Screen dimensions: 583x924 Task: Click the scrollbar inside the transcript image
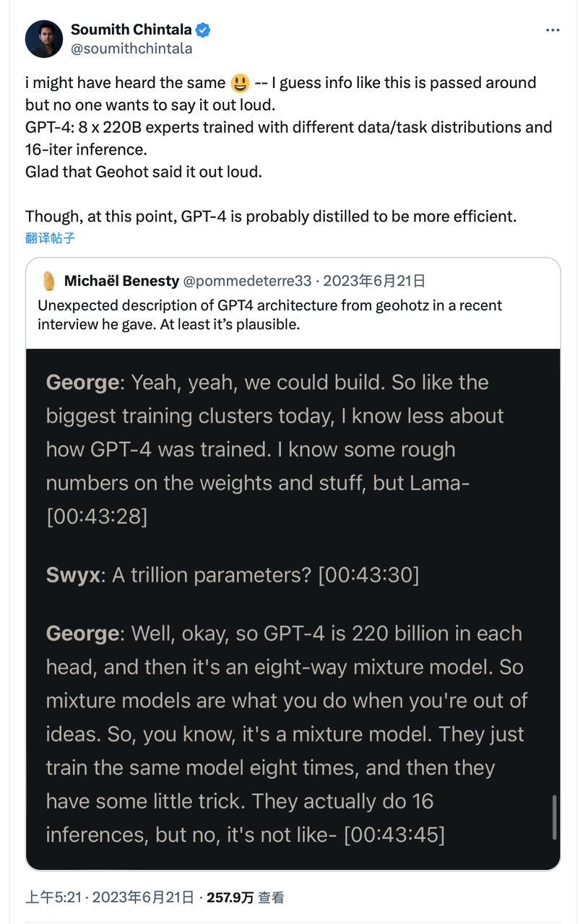pyautogui.click(x=554, y=817)
